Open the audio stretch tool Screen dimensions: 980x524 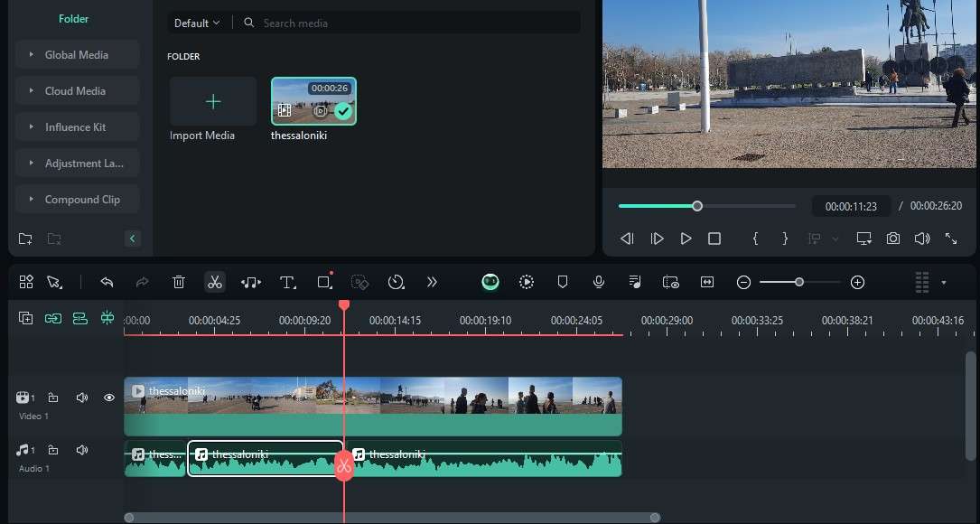pos(251,283)
